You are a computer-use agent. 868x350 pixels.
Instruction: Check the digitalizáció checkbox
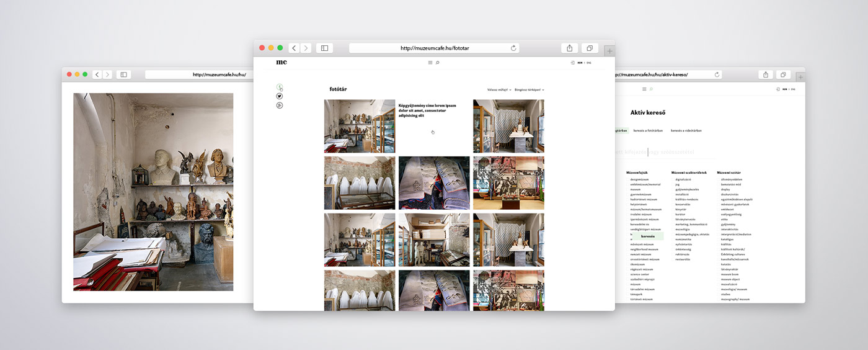click(x=673, y=179)
